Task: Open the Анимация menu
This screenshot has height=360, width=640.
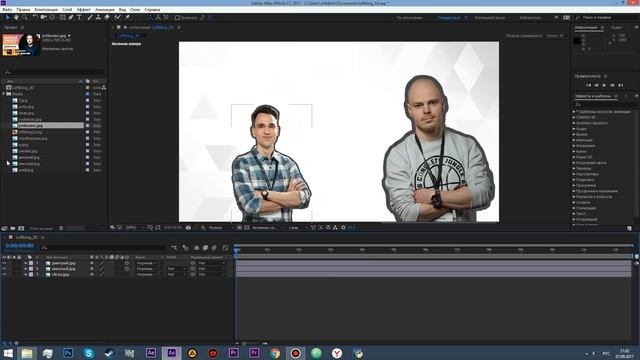Action: pos(104,9)
